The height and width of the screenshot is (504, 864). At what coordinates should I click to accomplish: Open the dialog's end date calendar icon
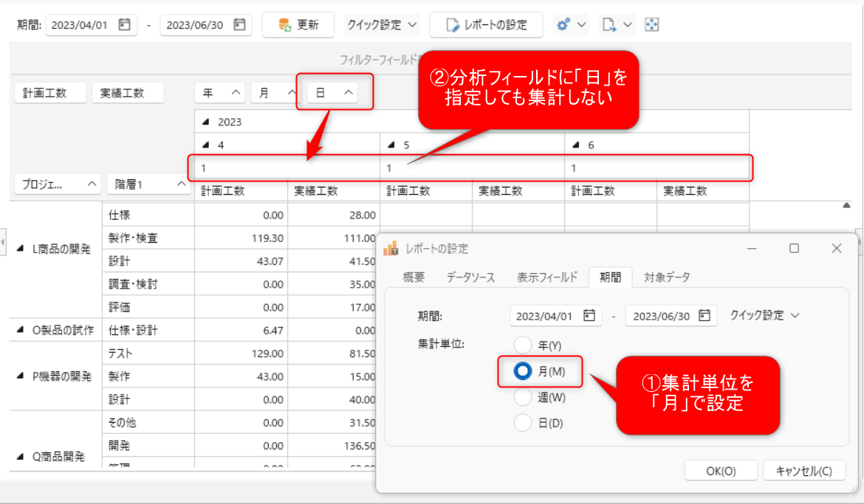click(x=704, y=315)
